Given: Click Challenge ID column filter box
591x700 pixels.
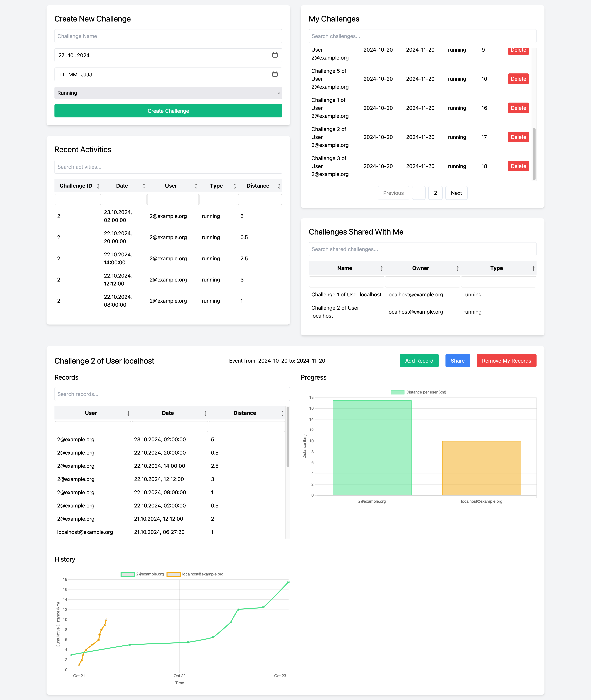Looking at the screenshot, I should (78, 199).
